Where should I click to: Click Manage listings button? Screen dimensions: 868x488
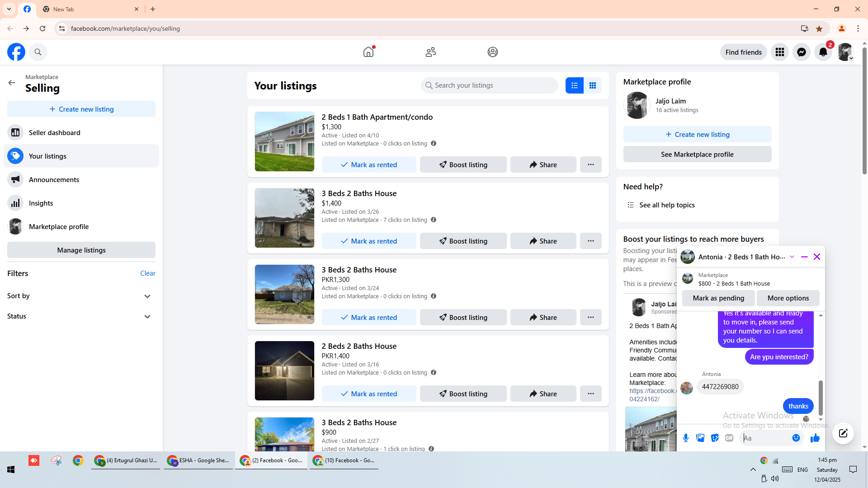(81, 250)
